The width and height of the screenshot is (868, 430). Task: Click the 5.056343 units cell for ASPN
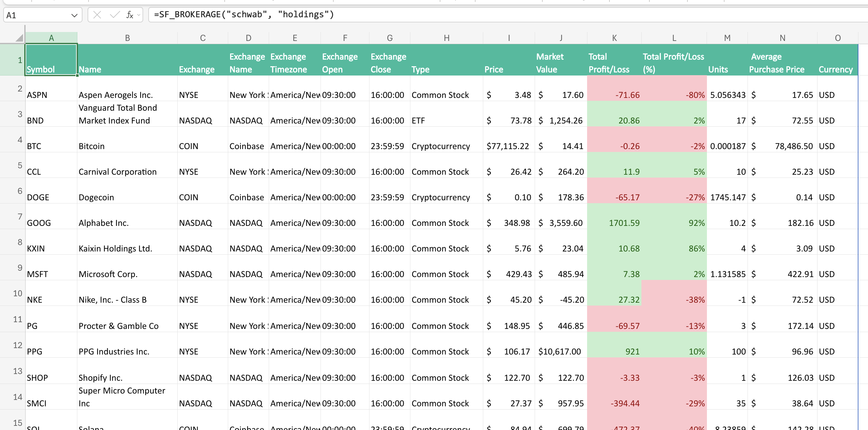tap(727, 88)
